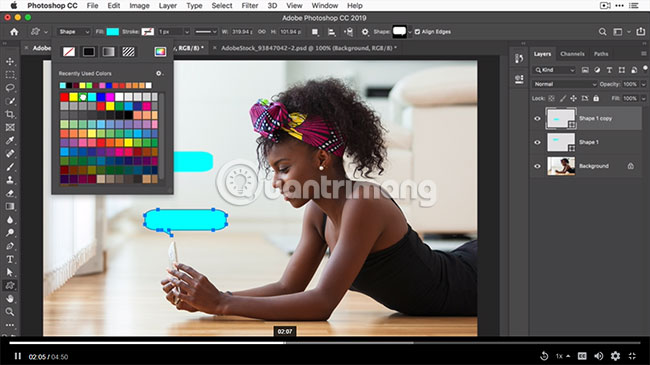Screen dimensions: 650x365
Task: Select the Quick Selection tool
Action: pos(10,101)
